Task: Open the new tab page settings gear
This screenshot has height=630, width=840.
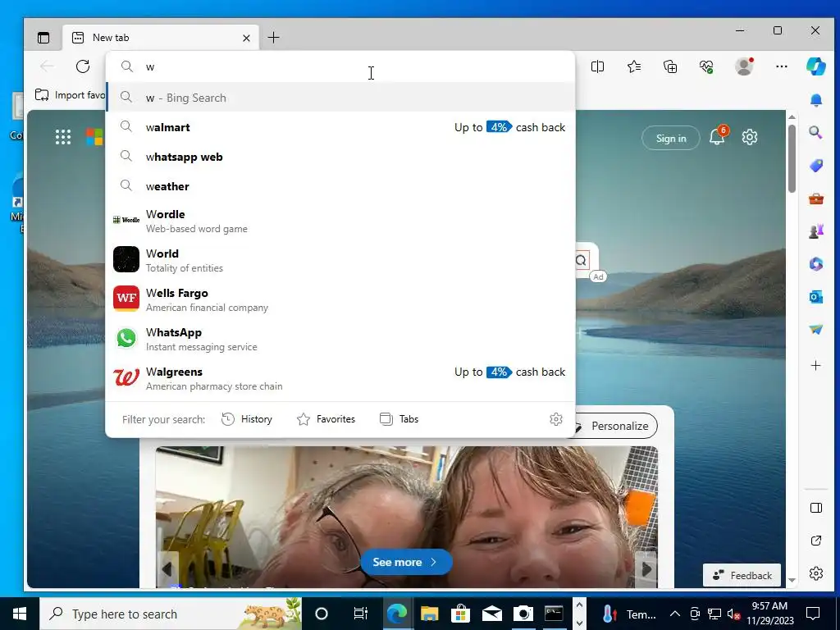Action: (750, 137)
